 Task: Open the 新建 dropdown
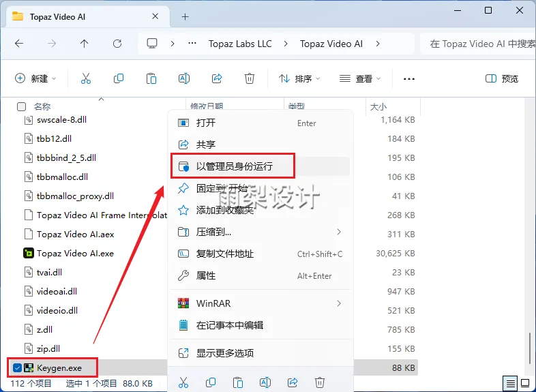35,78
